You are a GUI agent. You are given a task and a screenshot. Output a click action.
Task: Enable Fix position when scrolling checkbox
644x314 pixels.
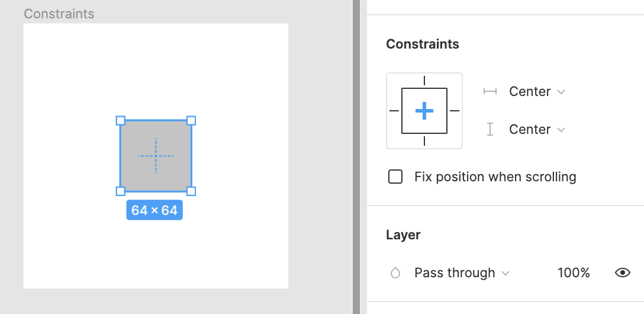(x=395, y=177)
